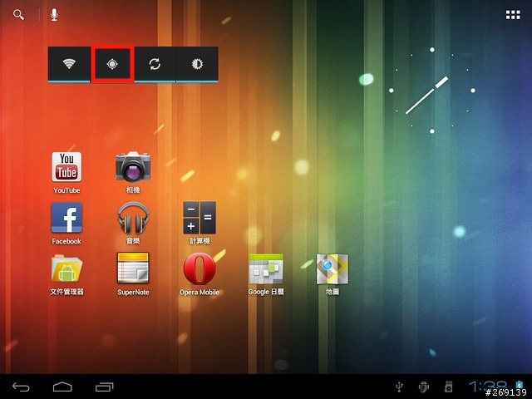Open the 音樂 music app
The height and width of the screenshot is (399, 532).
(x=133, y=224)
